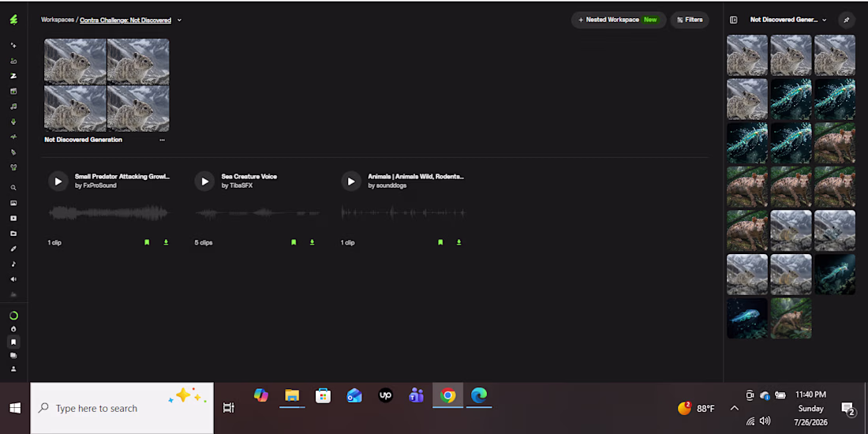Browse sound effects speaker icon in sidebar

pyautogui.click(x=14, y=279)
